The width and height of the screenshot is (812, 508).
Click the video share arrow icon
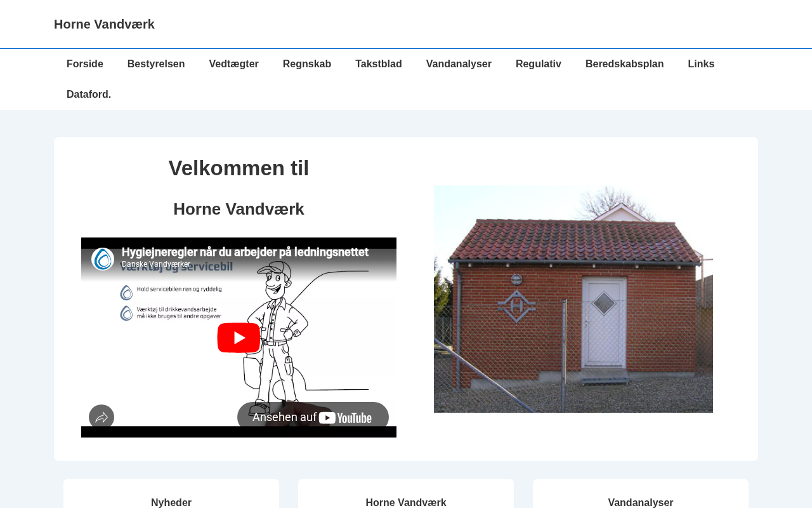(x=101, y=417)
